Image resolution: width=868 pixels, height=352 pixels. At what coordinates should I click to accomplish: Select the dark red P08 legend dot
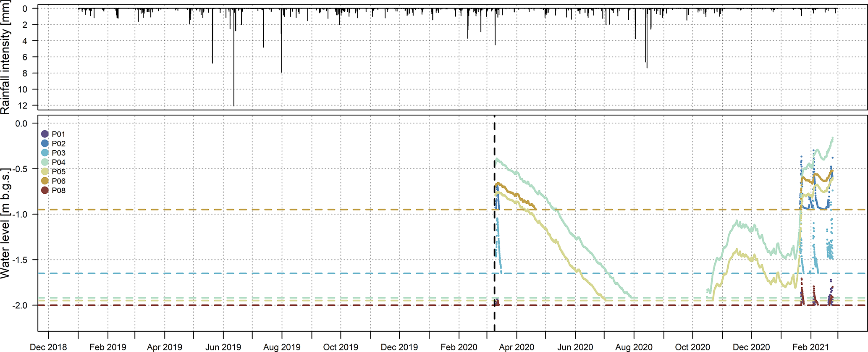45,190
